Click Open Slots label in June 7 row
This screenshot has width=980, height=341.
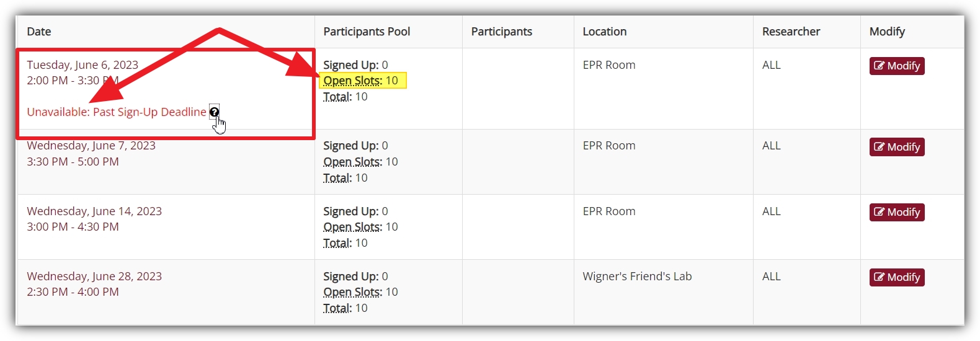(352, 162)
